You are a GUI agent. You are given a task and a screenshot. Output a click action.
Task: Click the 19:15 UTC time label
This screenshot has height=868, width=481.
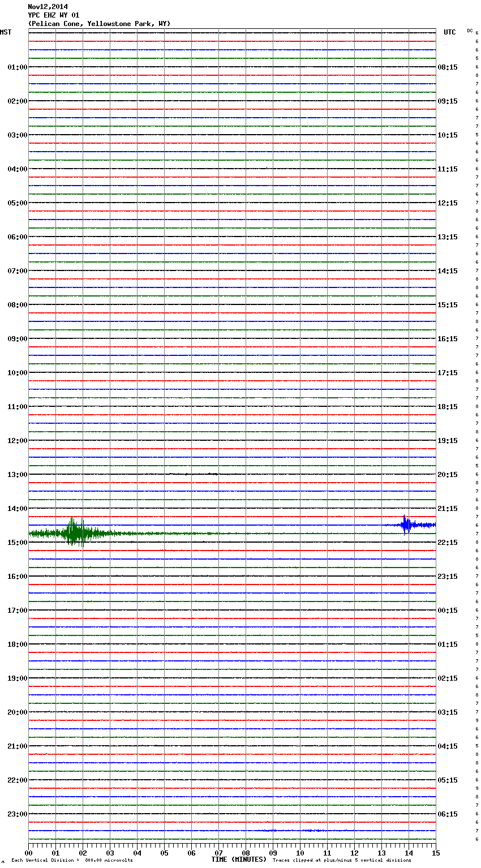click(448, 441)
